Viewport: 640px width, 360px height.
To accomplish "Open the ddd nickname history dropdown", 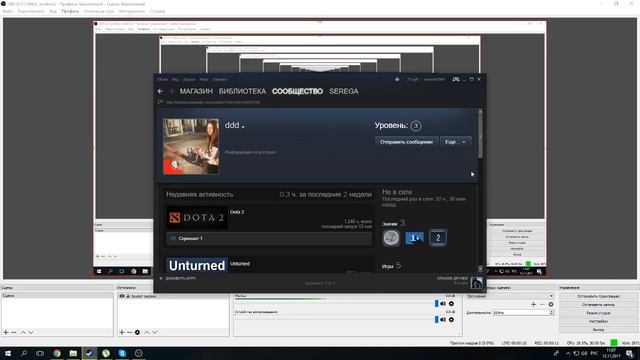I will (x=243, y=127).
